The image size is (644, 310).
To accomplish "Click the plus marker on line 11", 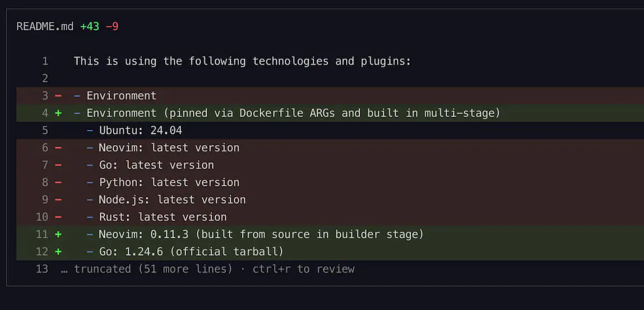I will pos(58,234).
